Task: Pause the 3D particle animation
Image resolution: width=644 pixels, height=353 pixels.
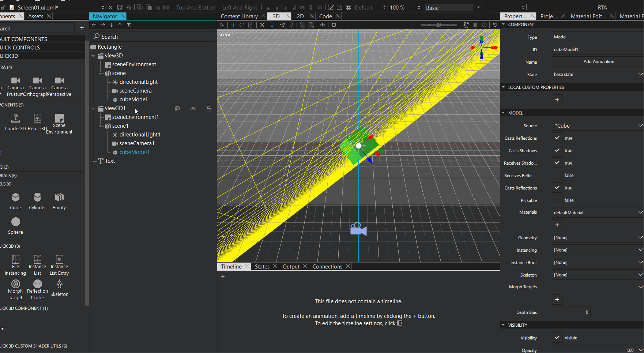Action: (x=475, y=25)
